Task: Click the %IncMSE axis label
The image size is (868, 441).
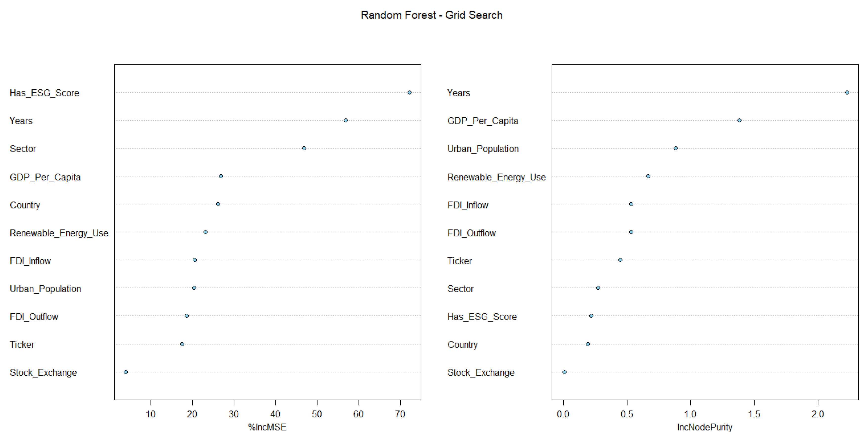Action: [267, 427]
